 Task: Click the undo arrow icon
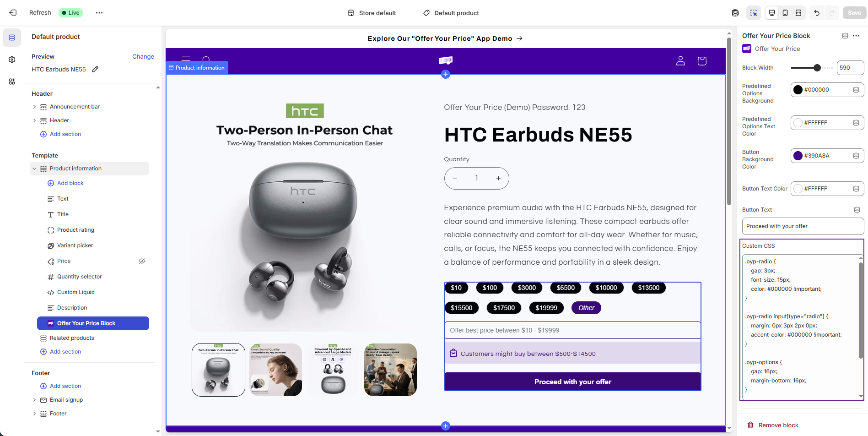click(817, 13)
